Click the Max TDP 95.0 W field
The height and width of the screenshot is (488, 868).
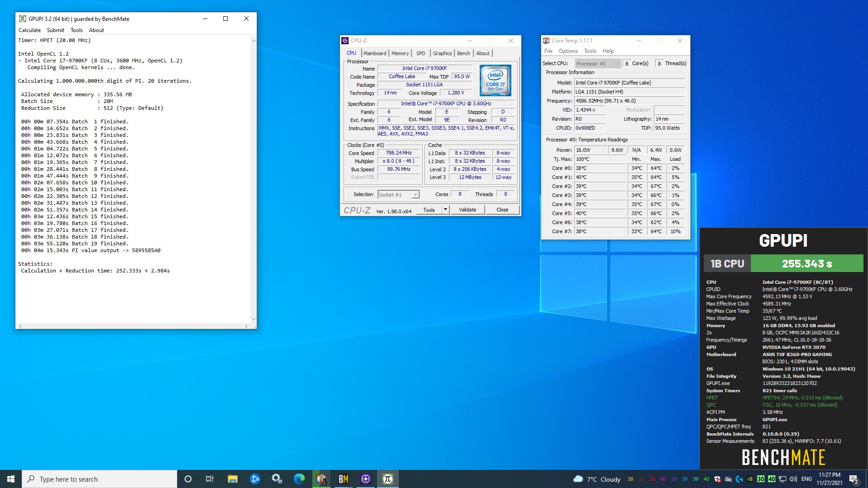click(x=462, y=77)
